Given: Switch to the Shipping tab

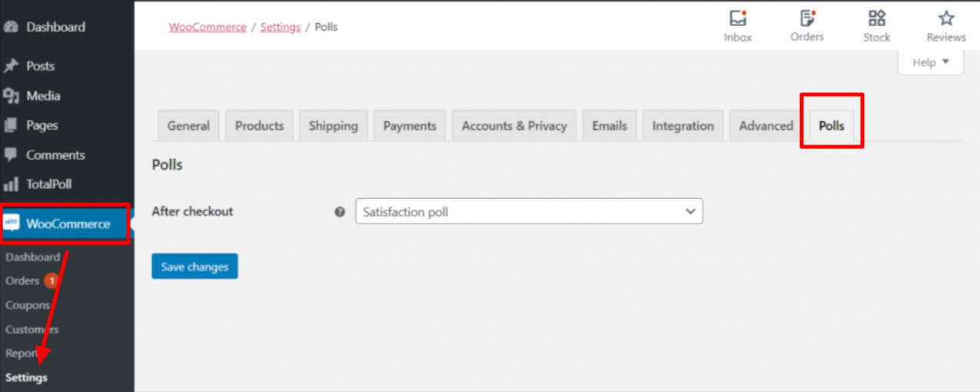Looking at the screenshot, I should pos(333,126).
